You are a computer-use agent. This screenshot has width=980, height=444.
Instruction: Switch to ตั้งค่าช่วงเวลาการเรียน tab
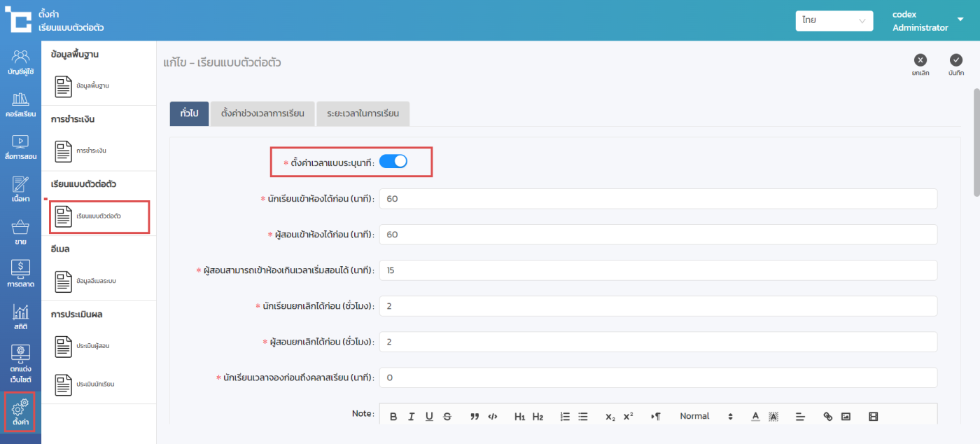click(262, 113)
